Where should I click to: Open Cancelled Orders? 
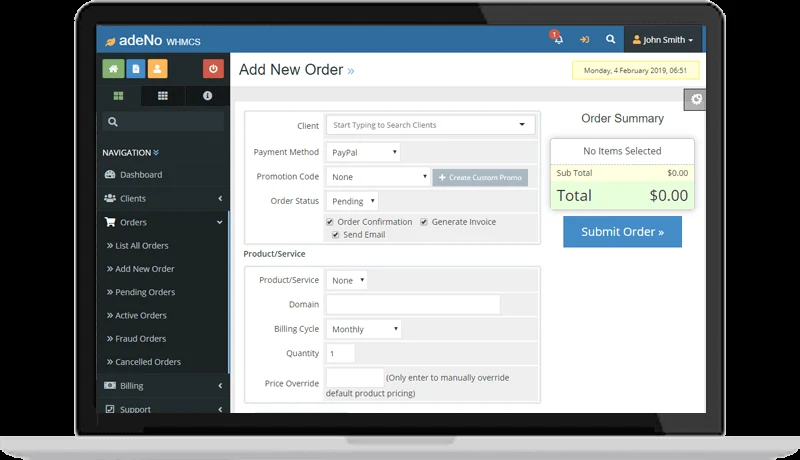click(x=143, y=362)
